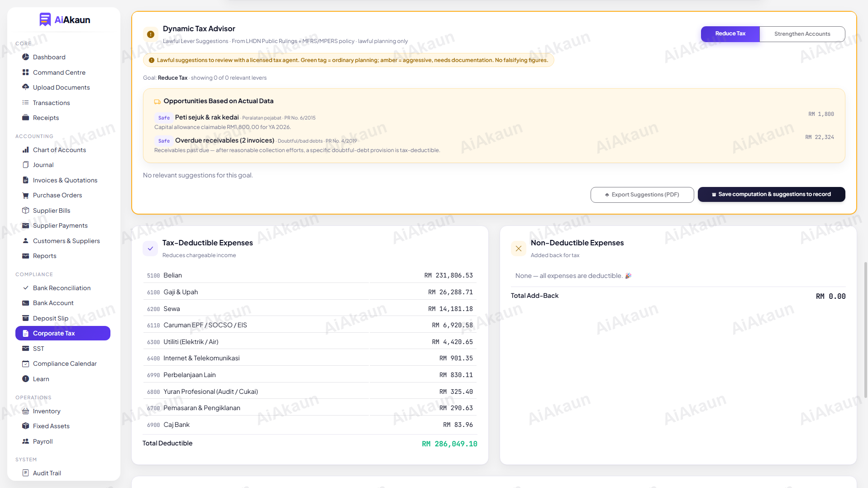This screenshot has width=868, height=488.
Task: Click the Payroll people icon
Action: [x=26, y=441]
